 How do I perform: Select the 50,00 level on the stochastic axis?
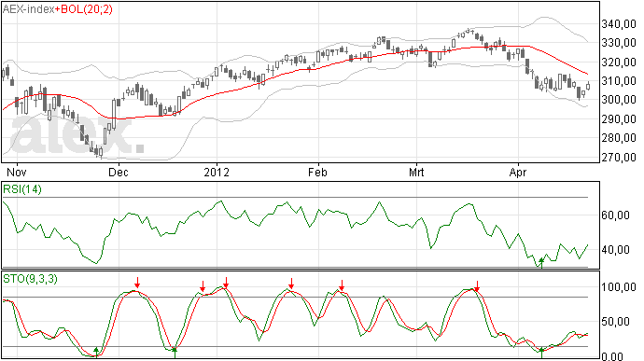pos(615,322)
